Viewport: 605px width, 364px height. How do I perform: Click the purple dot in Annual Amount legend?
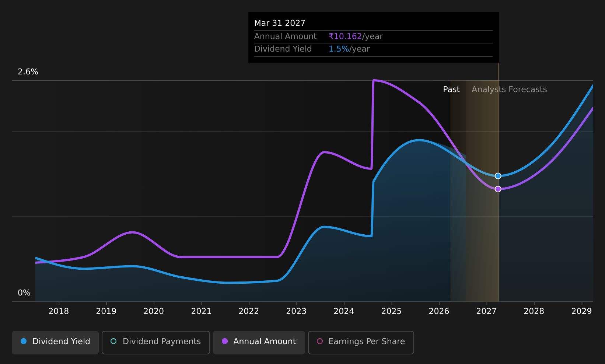tap(225, 341)
